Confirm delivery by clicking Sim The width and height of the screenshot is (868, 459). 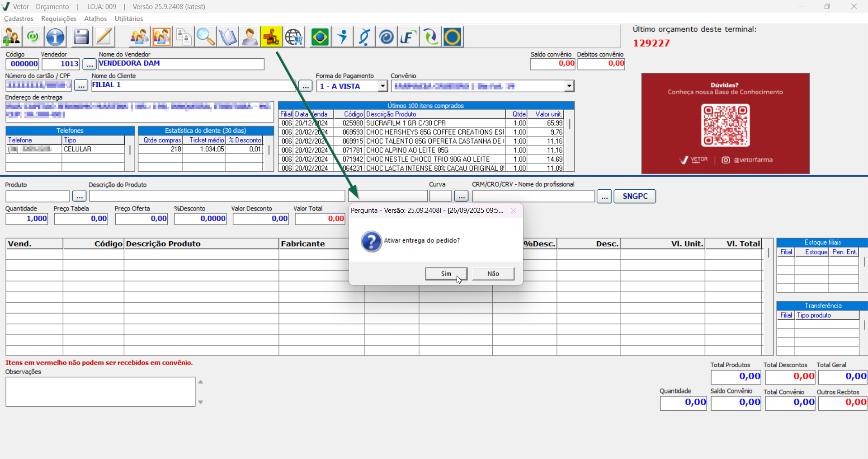[x=446, y=274]
